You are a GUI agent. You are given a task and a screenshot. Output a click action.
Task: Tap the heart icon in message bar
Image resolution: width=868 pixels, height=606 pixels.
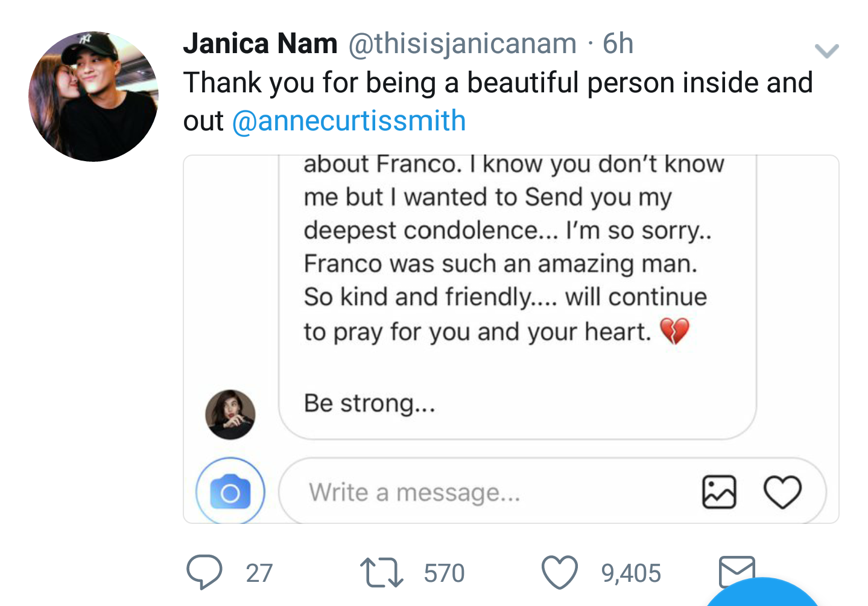pyautogui.click(x=782, y=492)
